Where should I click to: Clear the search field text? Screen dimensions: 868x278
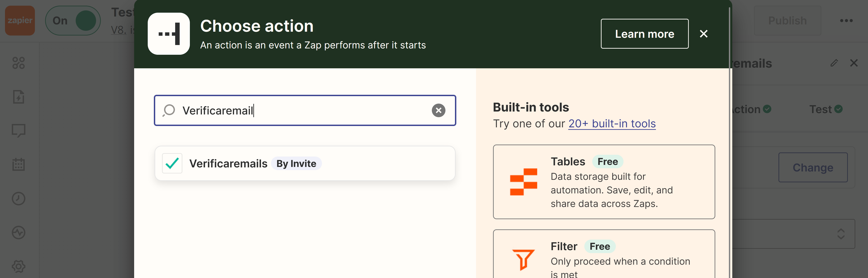coord(438,110)
